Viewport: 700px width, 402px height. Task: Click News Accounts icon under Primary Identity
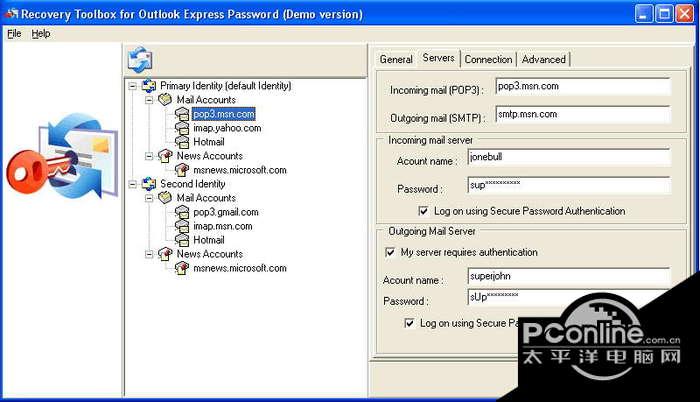[x=165, y=156]
